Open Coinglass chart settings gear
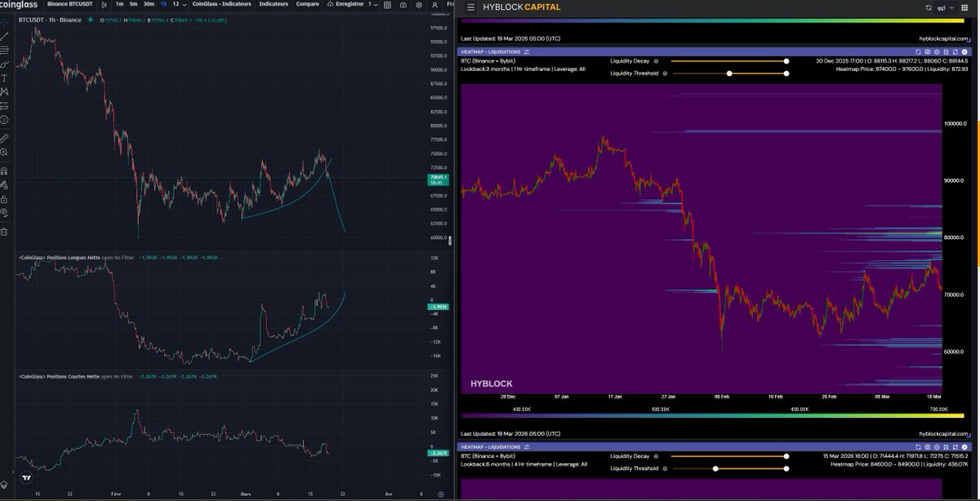Image resolution: width=980 pixels, height=501 pixels. [x=419, y=5]
